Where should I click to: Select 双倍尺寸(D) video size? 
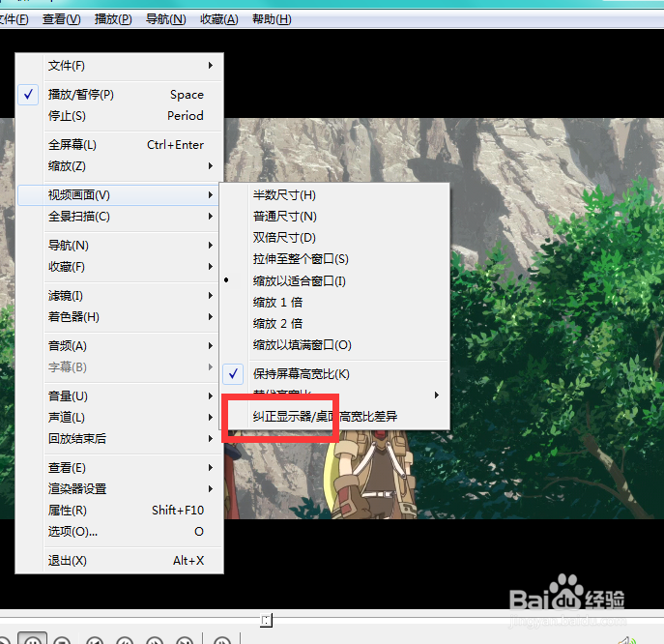[x=334, y=238]
